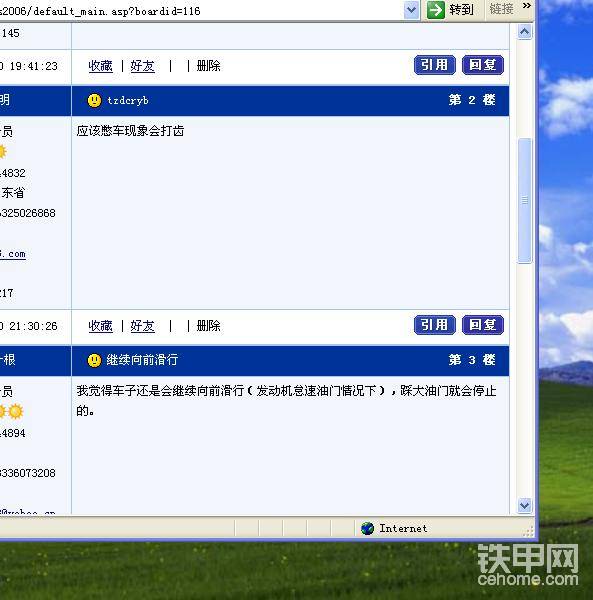Expand the links toolbar chevron
593x600 pixels.
(x=527, y=5)
